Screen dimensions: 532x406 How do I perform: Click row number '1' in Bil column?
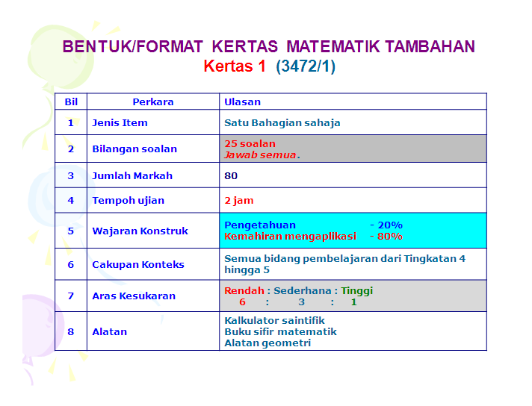[70, 122]
